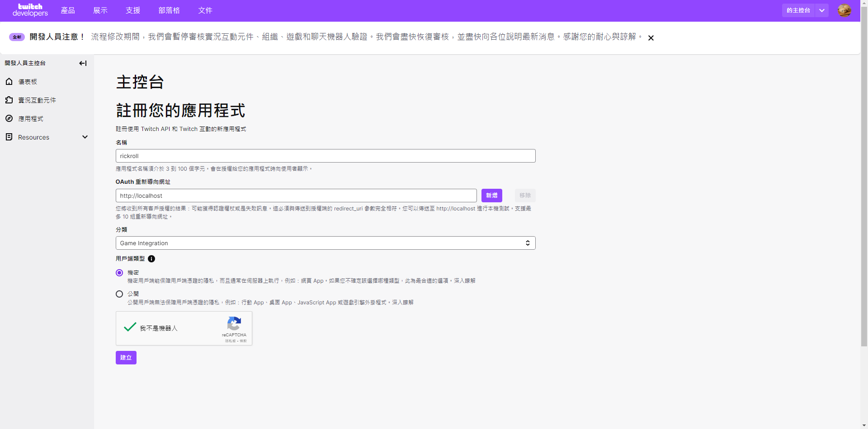Open the 展示 menu
Image resolution: width=868 pixels, height=429 pixels.
point(100,10)
